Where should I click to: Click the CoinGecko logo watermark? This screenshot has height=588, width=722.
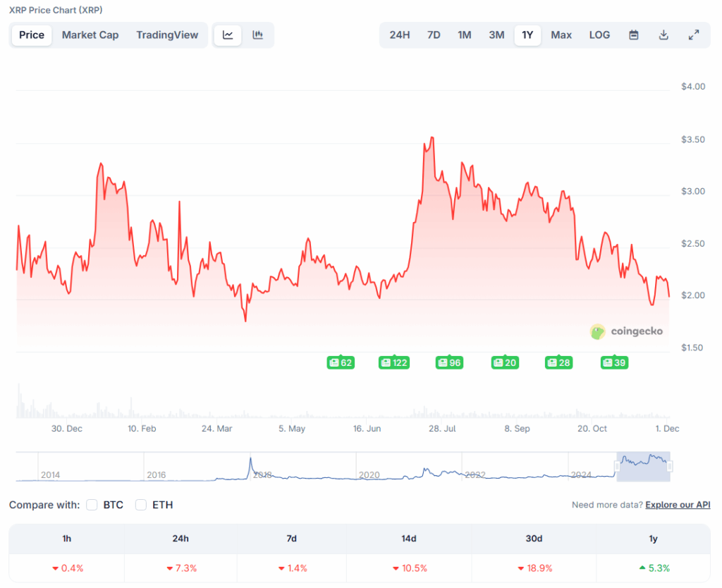click(626, 331)
